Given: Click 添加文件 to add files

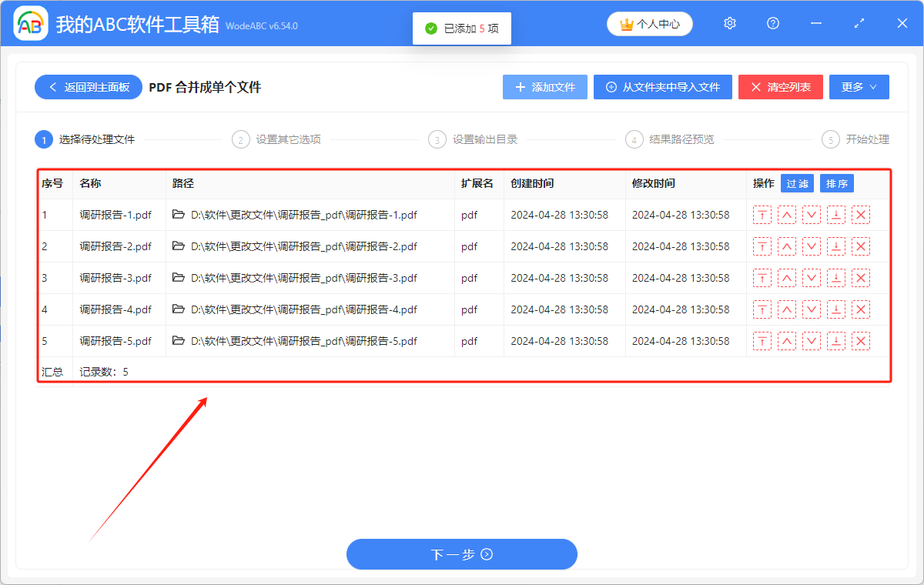Looking at the screenshot, I should coord(545,87).
